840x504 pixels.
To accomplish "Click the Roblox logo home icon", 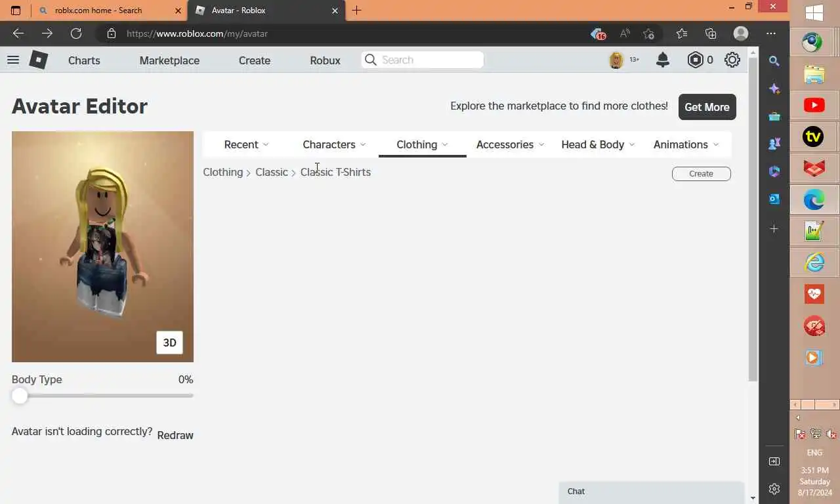I will pyautogui.click(x=39, y=60).
